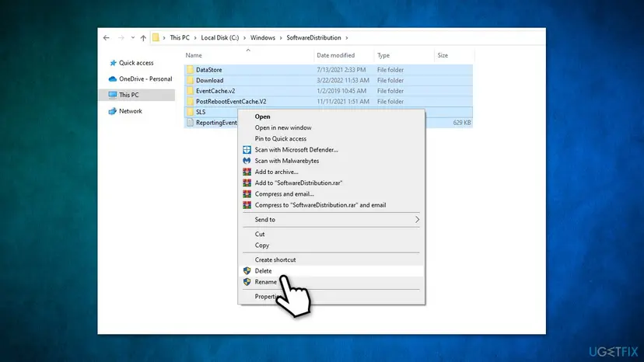This screenshot has width=644, height=362.
Task: Click the EventCache.v2 folder icon
Action: 190,91
